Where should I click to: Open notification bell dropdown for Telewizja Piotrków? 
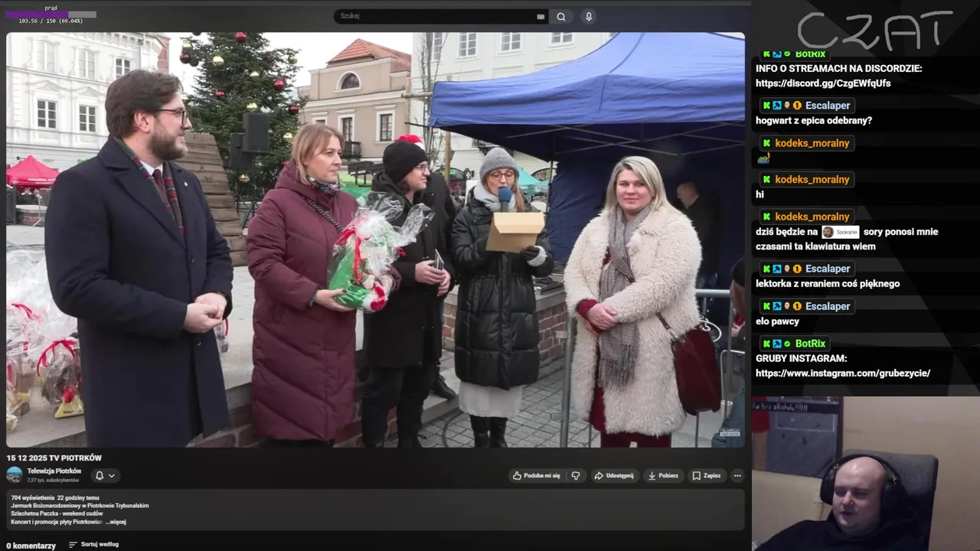105,475
